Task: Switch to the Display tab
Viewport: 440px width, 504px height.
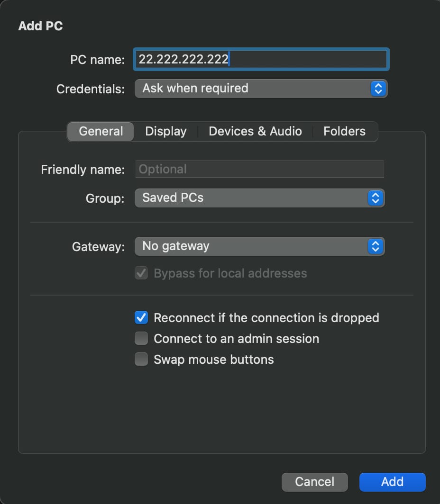Action: (x=165, y=132)
